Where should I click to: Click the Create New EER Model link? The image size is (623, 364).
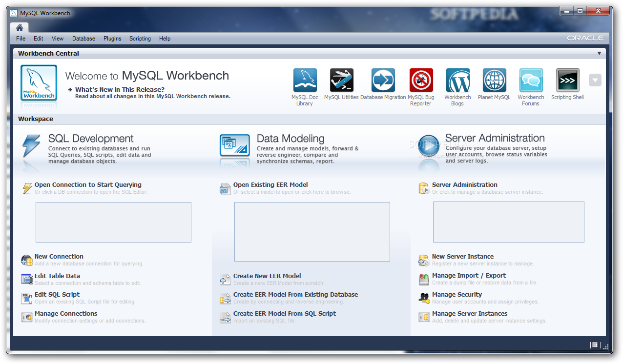pos(267,276)
